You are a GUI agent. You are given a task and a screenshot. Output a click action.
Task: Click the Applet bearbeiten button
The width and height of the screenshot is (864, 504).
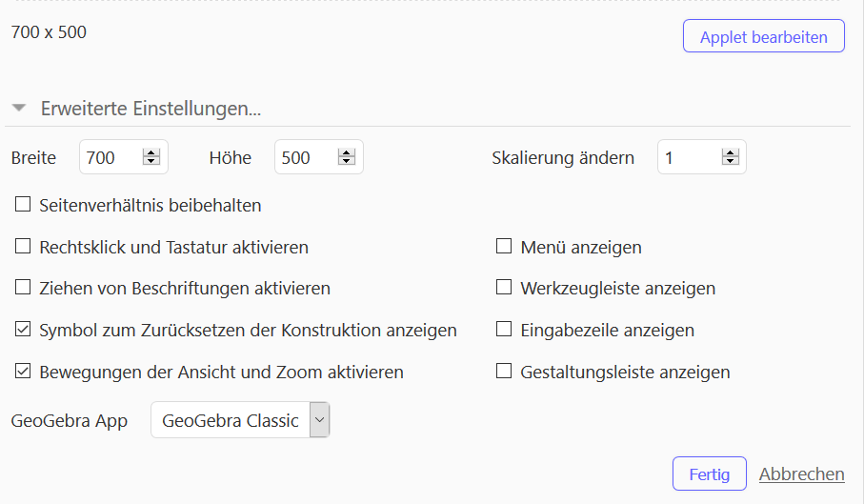(764, 36)
